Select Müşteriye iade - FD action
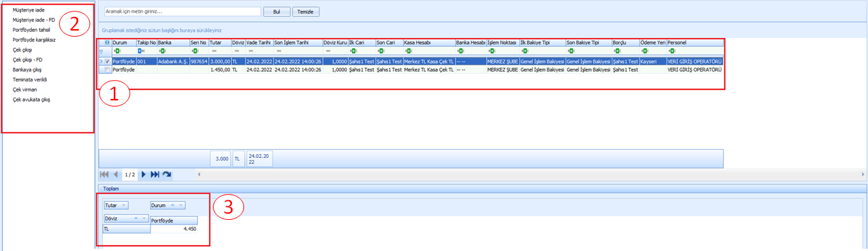Viewport: 868px width, 251px height. point(33,20)
